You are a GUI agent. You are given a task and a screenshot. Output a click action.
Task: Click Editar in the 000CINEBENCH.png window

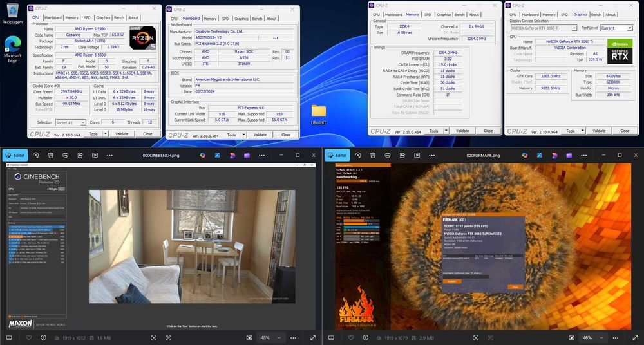[x=15, y=155]
